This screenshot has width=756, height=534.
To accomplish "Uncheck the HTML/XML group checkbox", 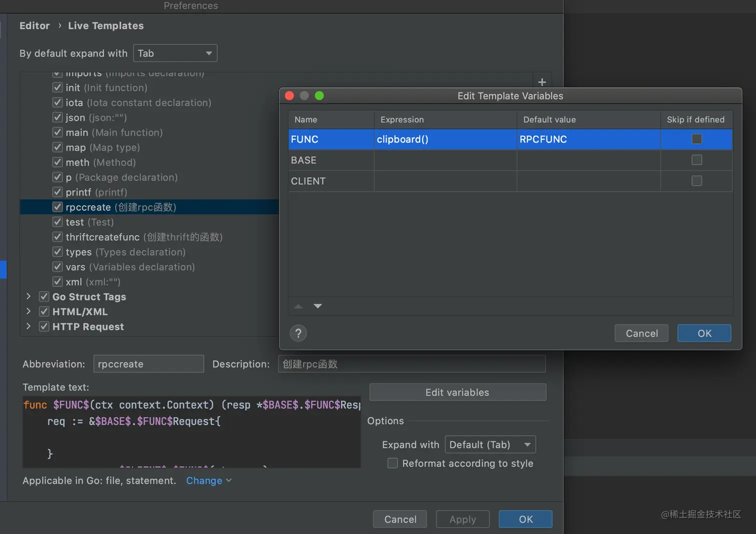I will coord(44,312).
